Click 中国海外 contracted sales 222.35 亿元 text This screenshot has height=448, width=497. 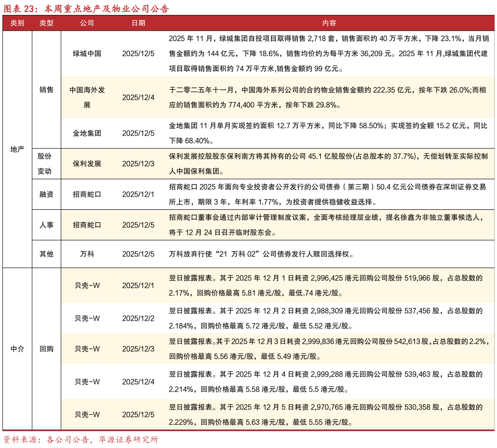click(x=327, y=97)
